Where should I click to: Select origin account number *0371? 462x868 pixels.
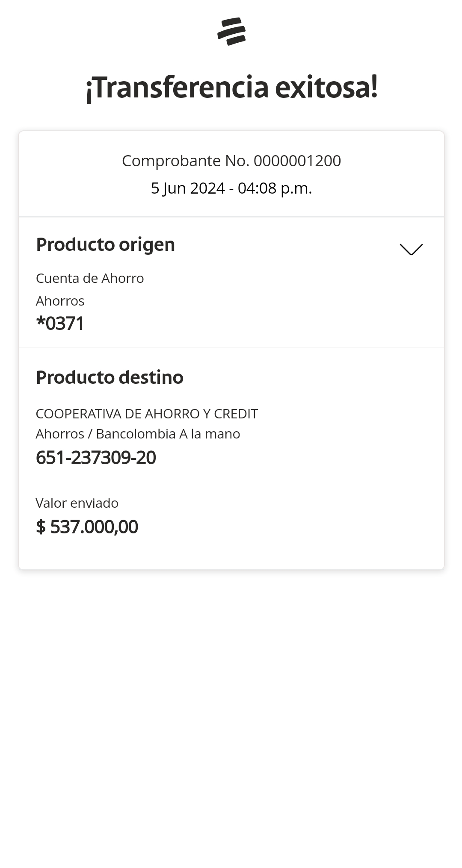(x=60, y=323)
